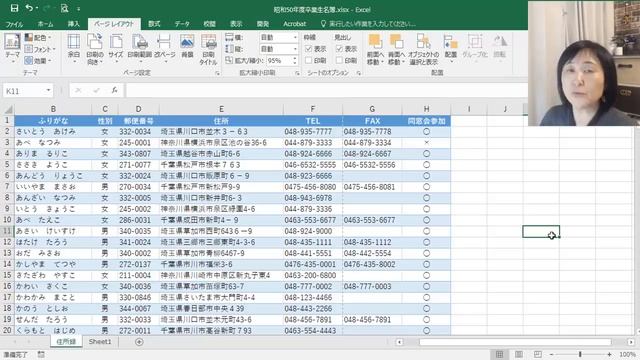Switch to the Acrobat tab
Screen dimensions: 640x360
tap(295, 24)
